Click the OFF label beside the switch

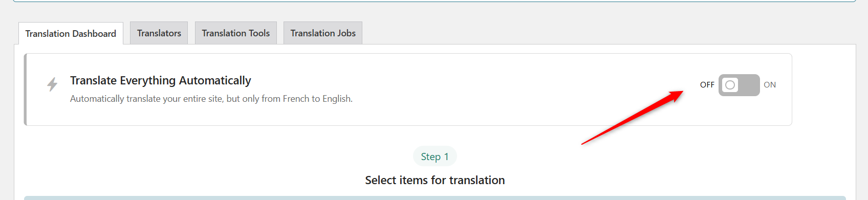pos(707,85)
